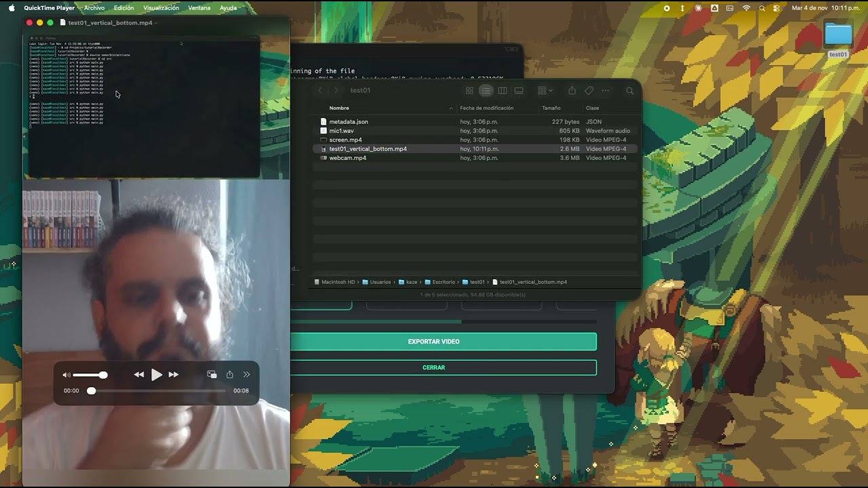Screen dimensions: 868x488
Task: Toggle the fast-forward playback control
Action: (174, 374)
